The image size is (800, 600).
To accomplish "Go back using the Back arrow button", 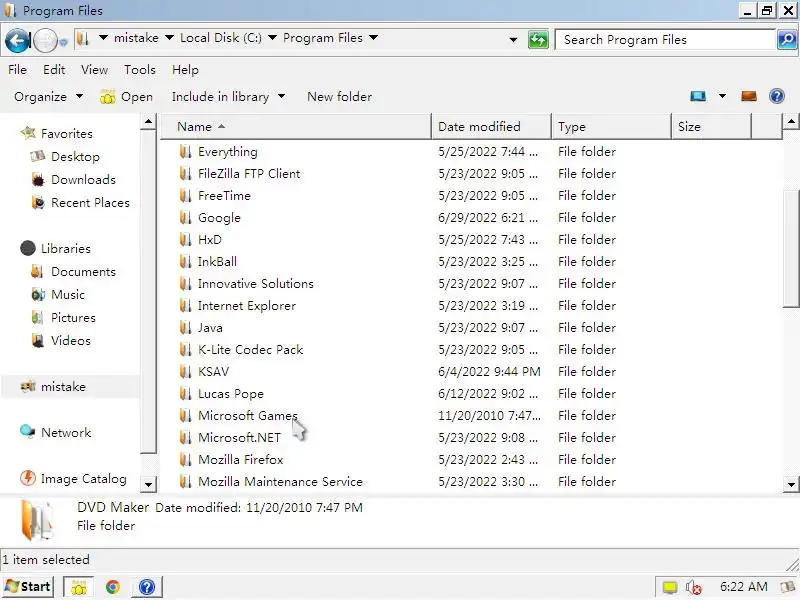I will click(x=17, y=41).
